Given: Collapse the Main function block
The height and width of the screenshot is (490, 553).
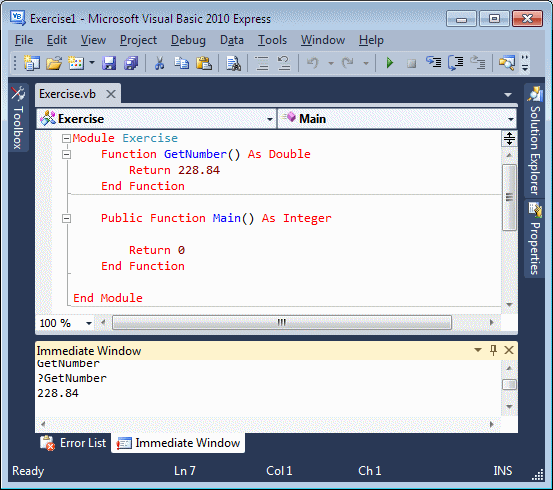Looking at the screenshot, I should (66, 219).
